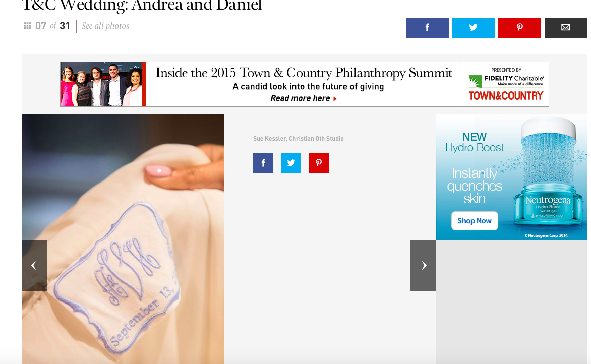Open the Philanthropy Summit banner headline
This screenshot has height=364, width=591.
(x=304, y=73)
